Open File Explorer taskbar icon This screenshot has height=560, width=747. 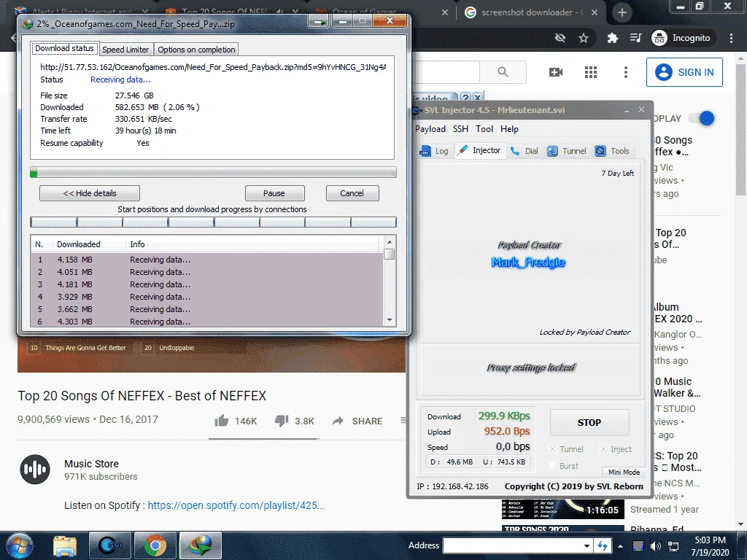[x=65, y=545]
